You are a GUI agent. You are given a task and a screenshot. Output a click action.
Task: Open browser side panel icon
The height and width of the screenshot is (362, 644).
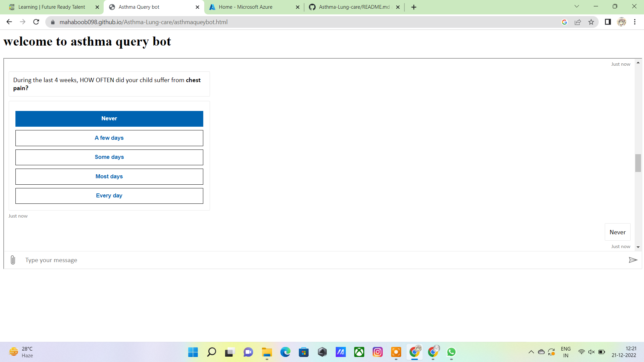point(607,22)
